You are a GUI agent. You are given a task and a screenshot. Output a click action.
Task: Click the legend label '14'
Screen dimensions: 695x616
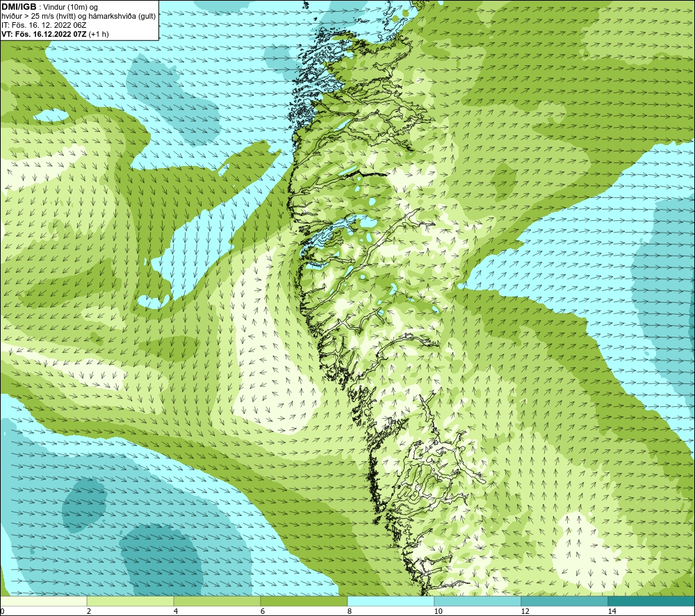[612, 611]
